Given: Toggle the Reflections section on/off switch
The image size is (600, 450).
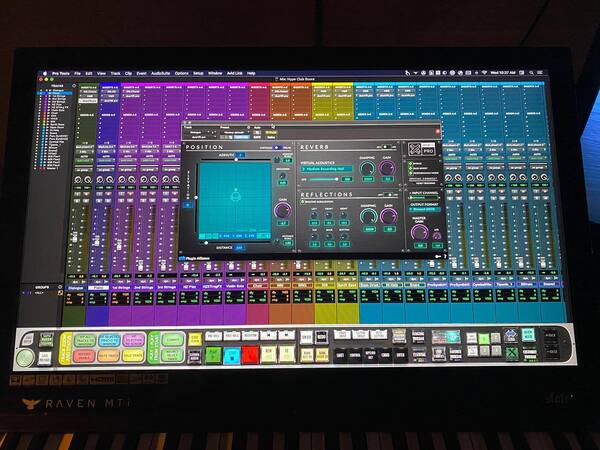Looking at the screenshot, I should click(388, 194).
